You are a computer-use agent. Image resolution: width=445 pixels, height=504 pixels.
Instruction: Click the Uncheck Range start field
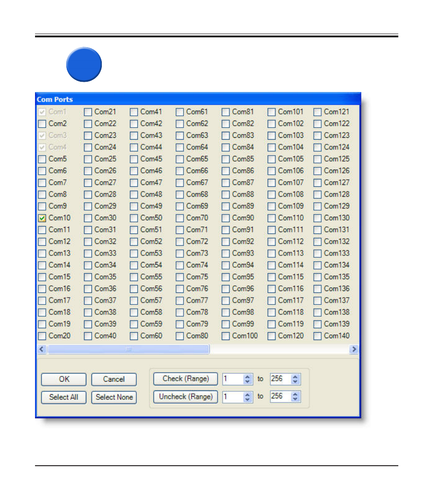pyautogui.click(x=233, y=397)
